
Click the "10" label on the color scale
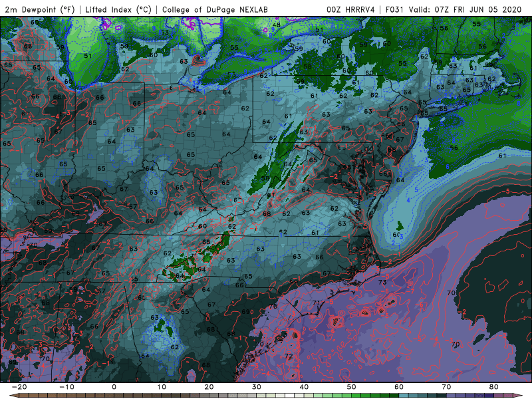pos(162,387)
